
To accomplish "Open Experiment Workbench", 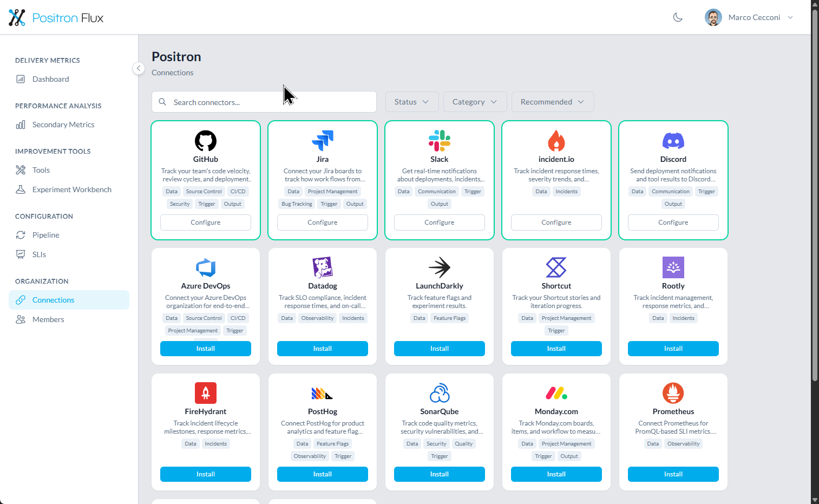I will coord(69,189).
